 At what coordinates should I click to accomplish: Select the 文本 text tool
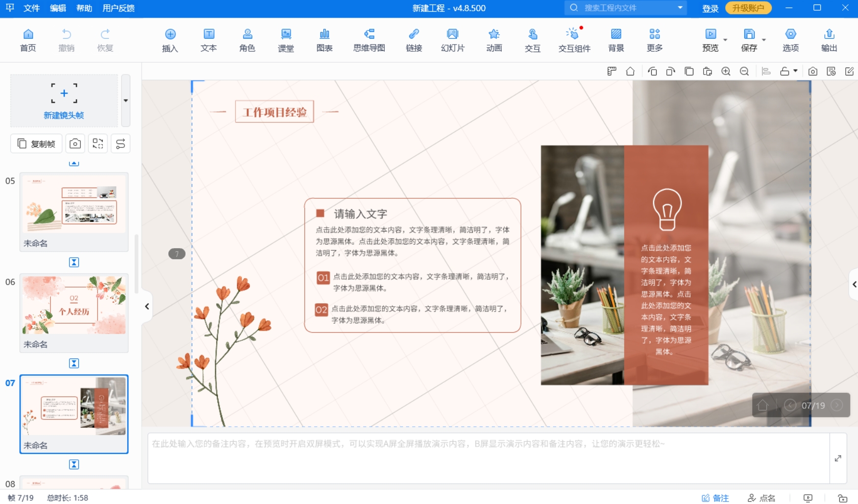[209, 40]
